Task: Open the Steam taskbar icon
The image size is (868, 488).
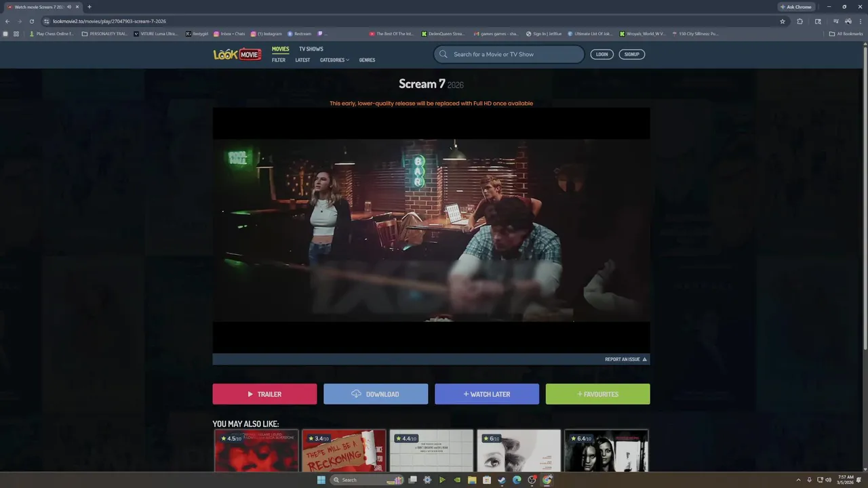Action: [502, 480]
